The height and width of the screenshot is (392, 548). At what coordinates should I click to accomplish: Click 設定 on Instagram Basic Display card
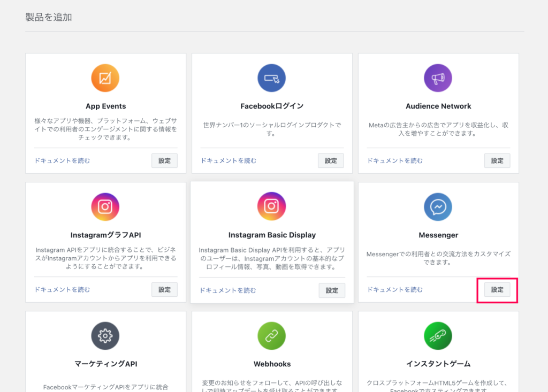tap(332, 290)
